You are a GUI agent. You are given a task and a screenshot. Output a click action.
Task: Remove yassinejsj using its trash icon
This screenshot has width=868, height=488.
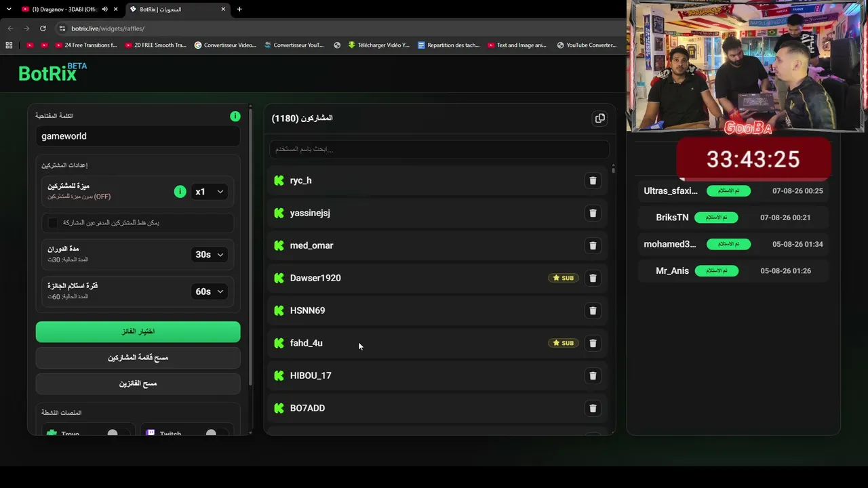pos(593,213)
